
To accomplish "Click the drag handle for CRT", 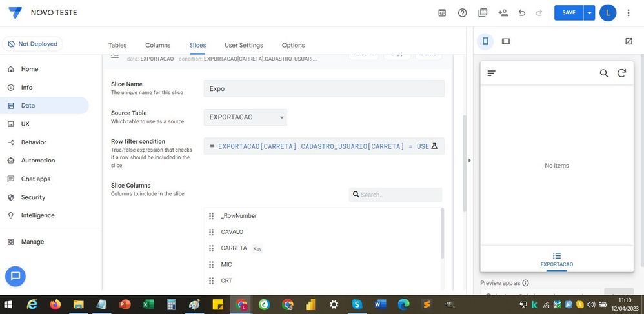I will coord(212,280).
